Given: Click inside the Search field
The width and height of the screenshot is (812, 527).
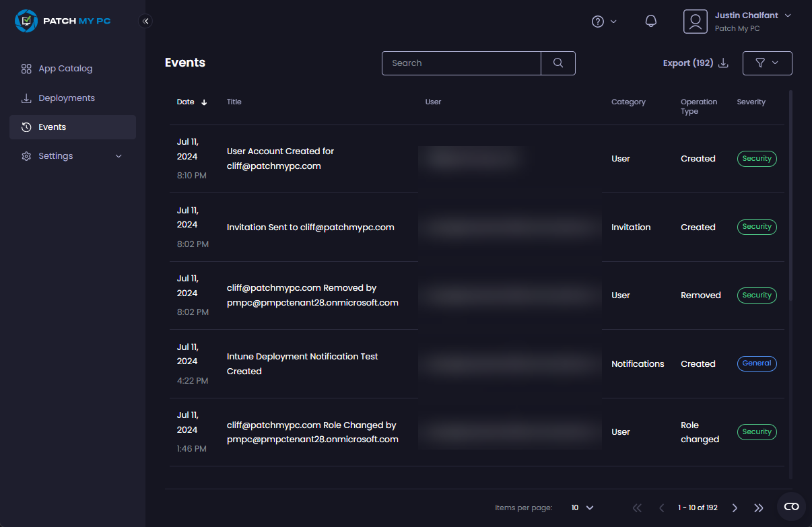Looking at the screenshot, I should coord(461,63).
